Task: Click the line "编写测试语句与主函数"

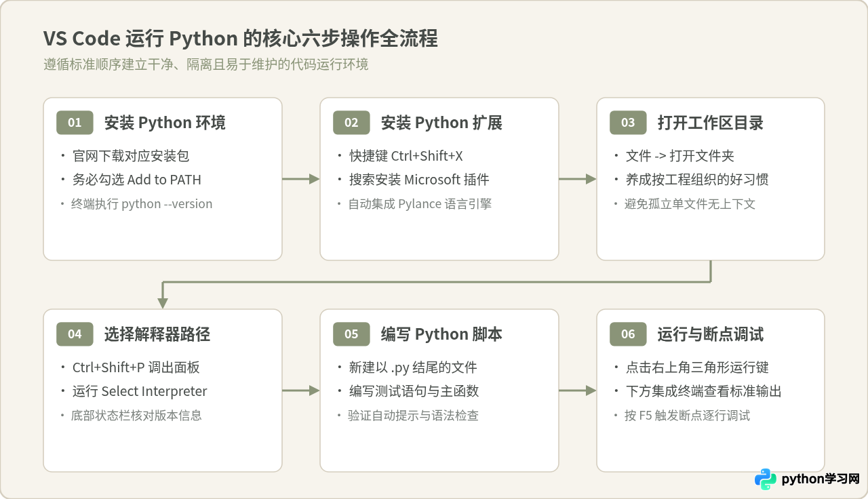Action: click(x=414, y=391)
